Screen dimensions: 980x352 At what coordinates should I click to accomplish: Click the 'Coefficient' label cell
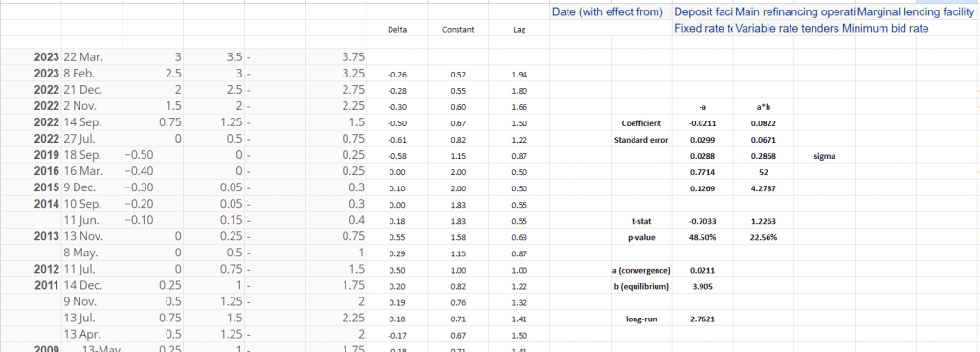click(640, 123)
